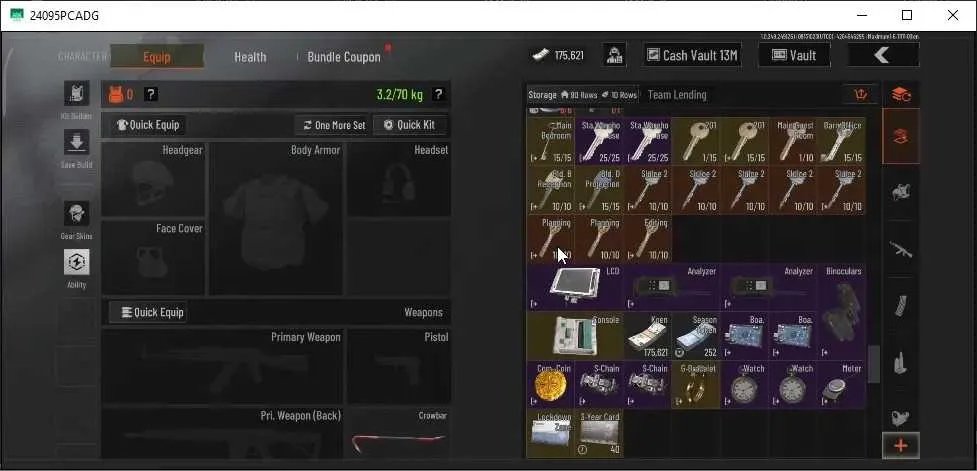
Task: Select the gold Com. Coin item
Action: [x=550, y=384]
